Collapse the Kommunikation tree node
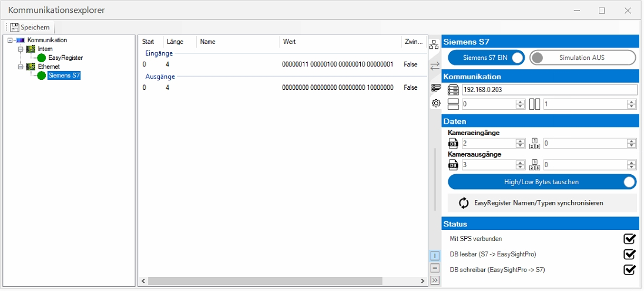Image resolution: width=644 pixels, height=291 pixels. pos(11,40)
